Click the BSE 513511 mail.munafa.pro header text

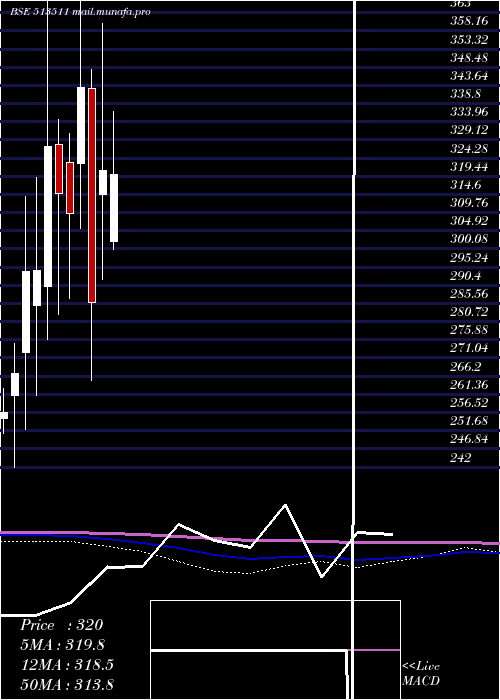[x=80, y=12]
